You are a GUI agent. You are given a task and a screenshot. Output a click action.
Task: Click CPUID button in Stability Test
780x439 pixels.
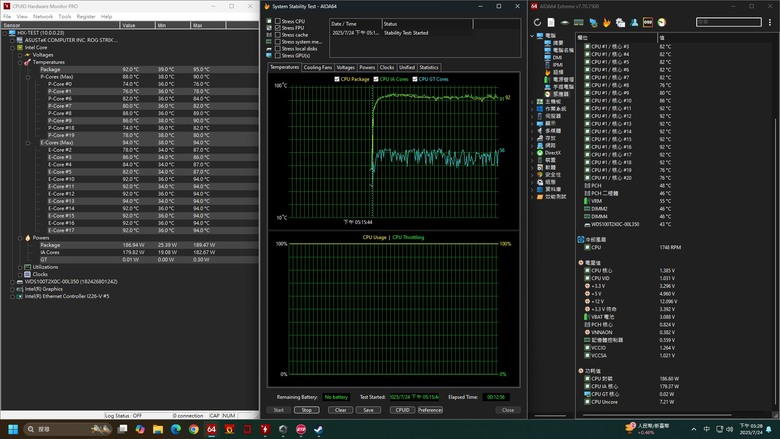click(402, 410)
